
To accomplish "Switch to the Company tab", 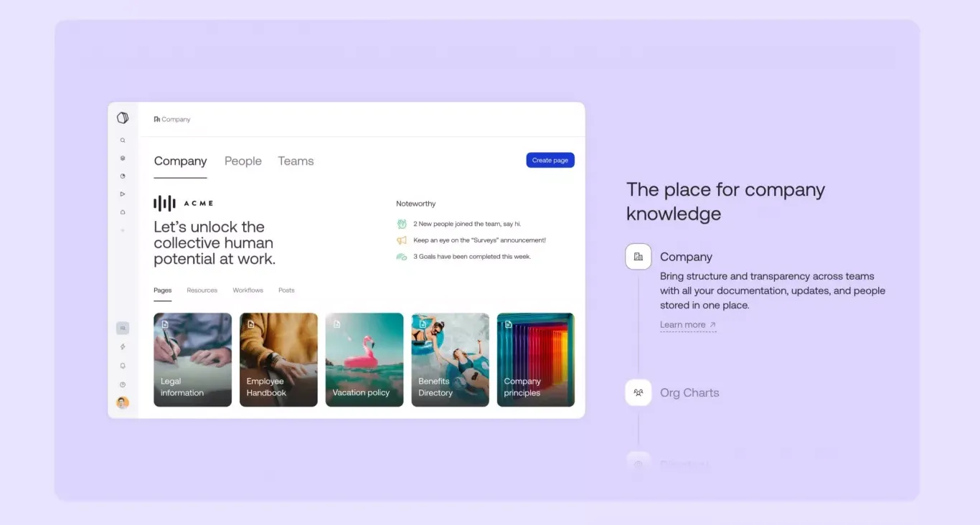I will point(180,161).
